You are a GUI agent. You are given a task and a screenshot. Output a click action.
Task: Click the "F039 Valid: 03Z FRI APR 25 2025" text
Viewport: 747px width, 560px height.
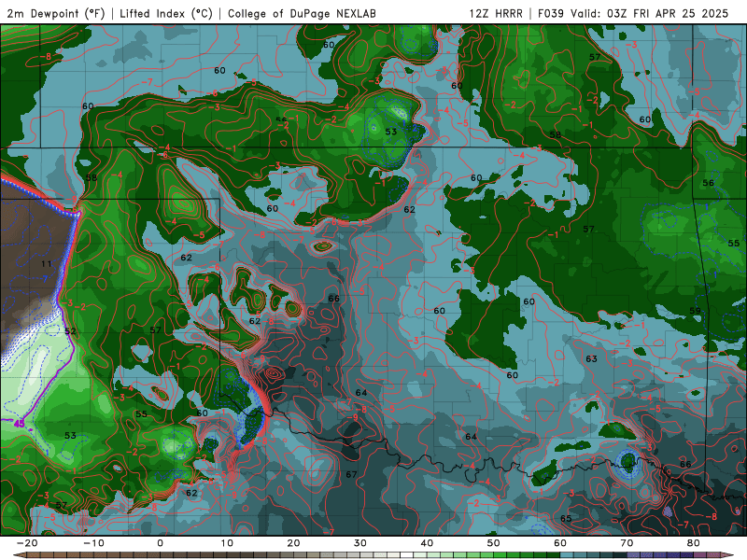633,14
